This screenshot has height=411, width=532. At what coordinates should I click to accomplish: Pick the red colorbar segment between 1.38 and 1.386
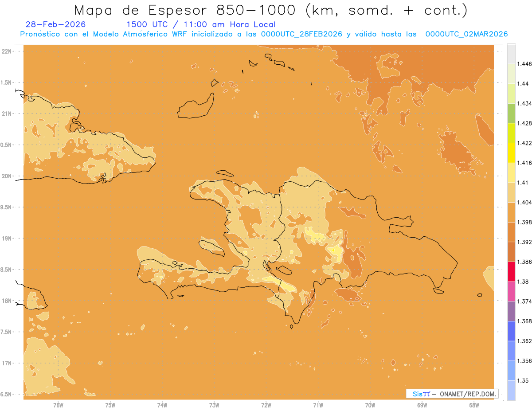(x=511, y=272)
